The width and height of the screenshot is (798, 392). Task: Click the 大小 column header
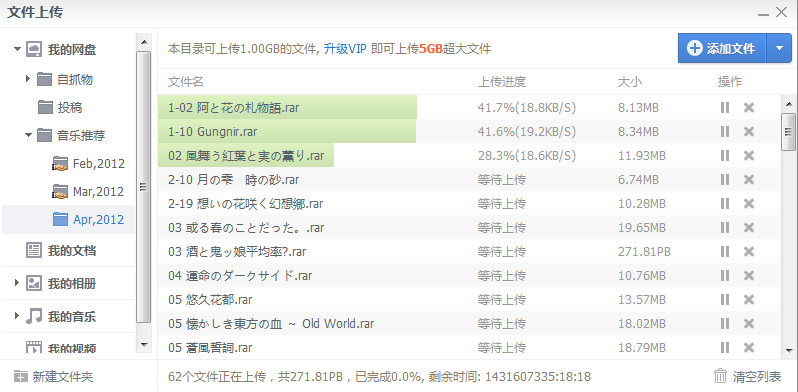tap(630, 81)
